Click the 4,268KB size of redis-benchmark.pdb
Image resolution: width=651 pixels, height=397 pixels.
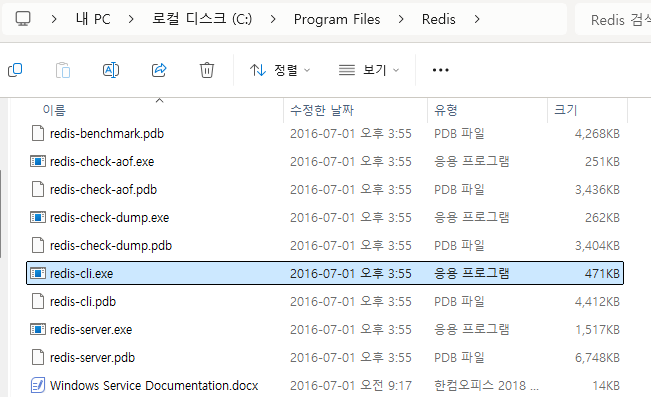[597, 134]
